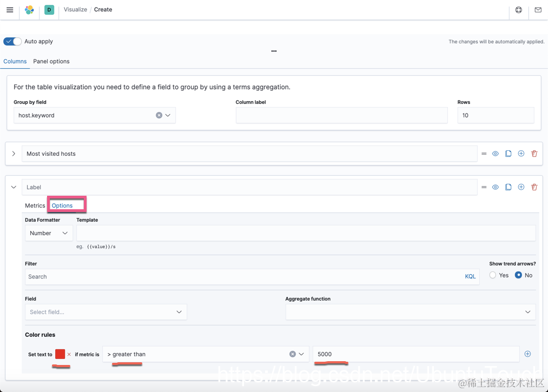Open the hamburger navigation menu
548x392 pixels.
tap(10, 10)
